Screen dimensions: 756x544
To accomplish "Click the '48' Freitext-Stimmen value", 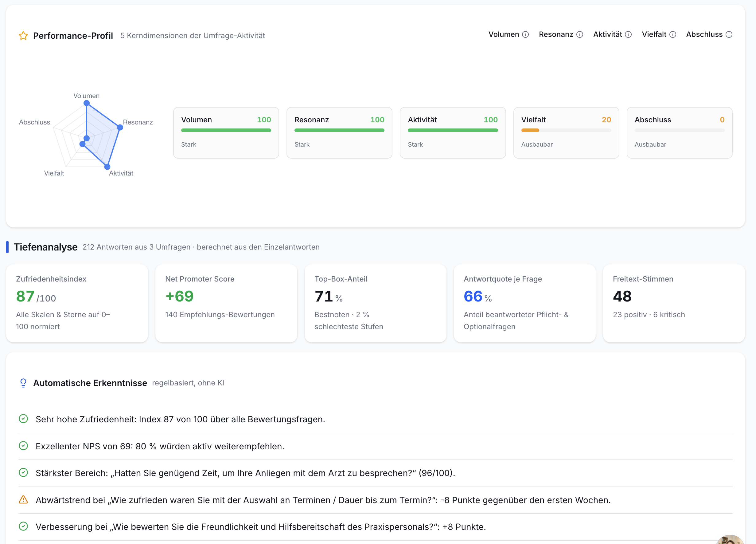I will click(622, 296).
